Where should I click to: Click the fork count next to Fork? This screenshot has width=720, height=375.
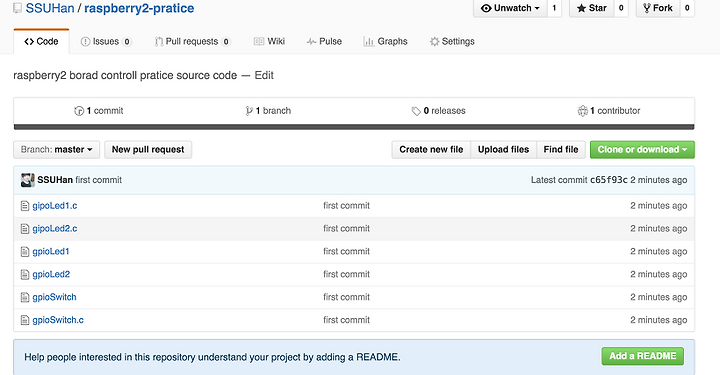[687, 8]
